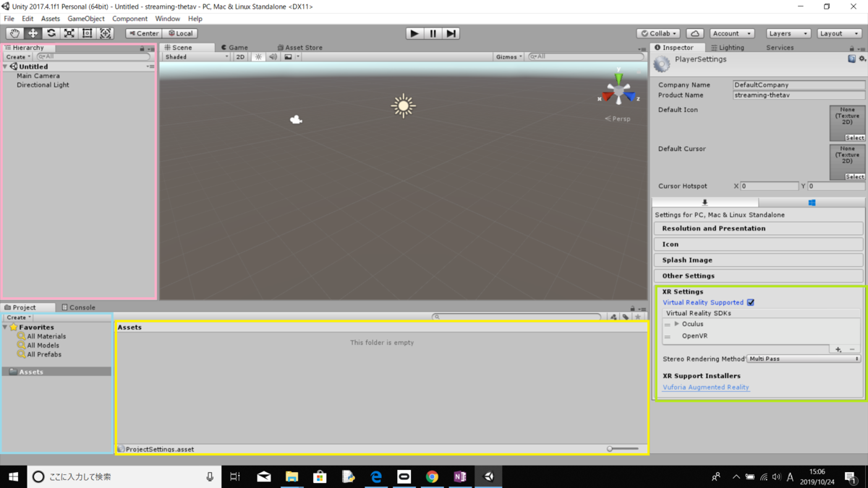Switch to the Lighting tab

[728, 47]
